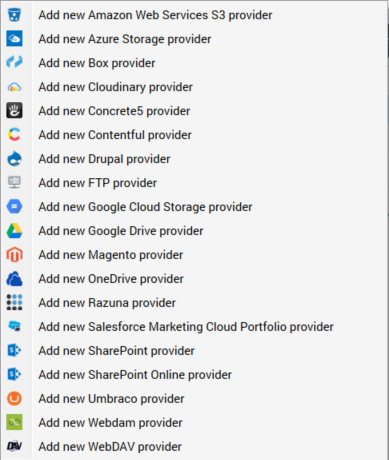Select Add new Razuna provider
Image resolution: width=389 pixels, height=460 pixels.
194,303
